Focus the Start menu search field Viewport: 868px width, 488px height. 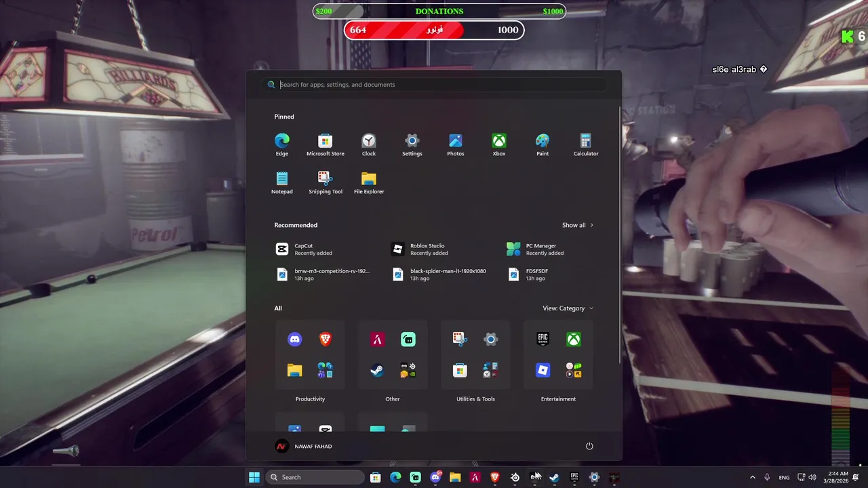coord(434,85)
